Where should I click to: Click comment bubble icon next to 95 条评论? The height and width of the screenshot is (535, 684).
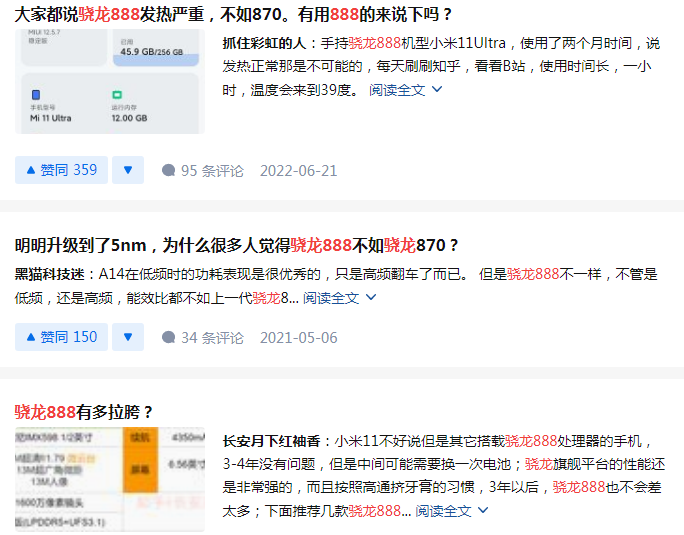[168, 170]
